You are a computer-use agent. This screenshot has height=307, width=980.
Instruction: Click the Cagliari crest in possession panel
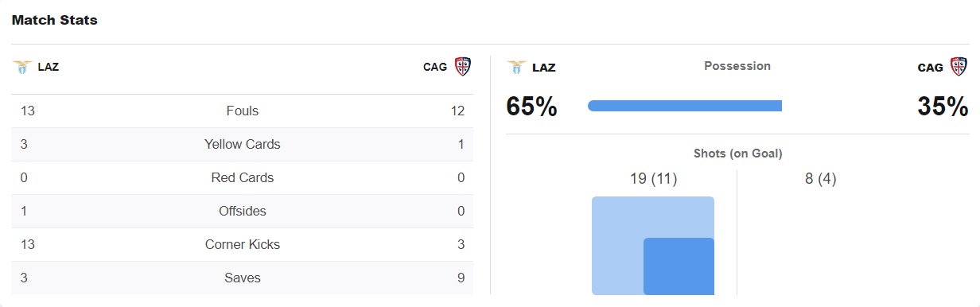click(959, 67)
